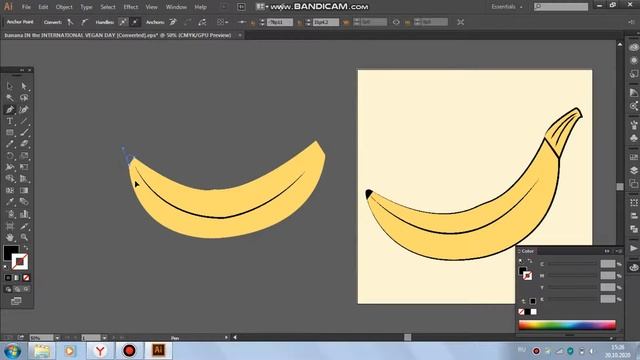Select the Type tool
This screenshot has width=640, height=360.
tap(10, 121)
